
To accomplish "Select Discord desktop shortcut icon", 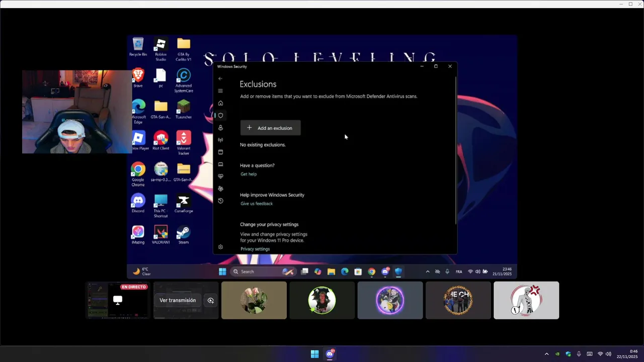I will [138, 203].
